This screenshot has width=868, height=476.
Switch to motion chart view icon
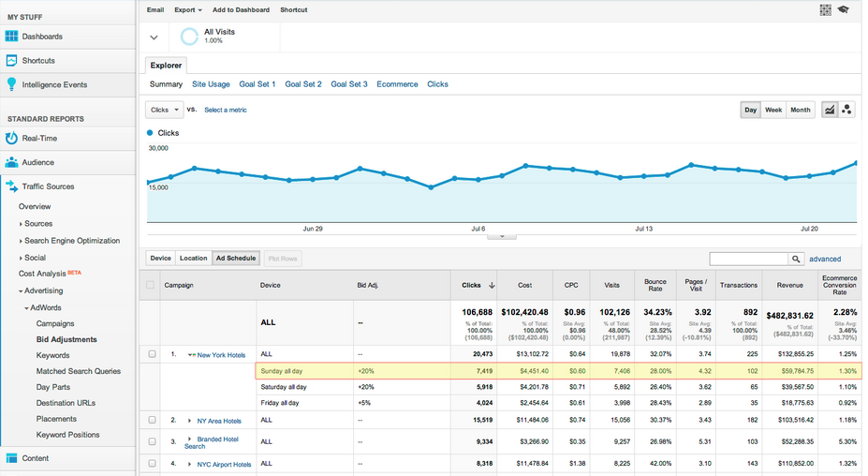(x=846, y=110)
